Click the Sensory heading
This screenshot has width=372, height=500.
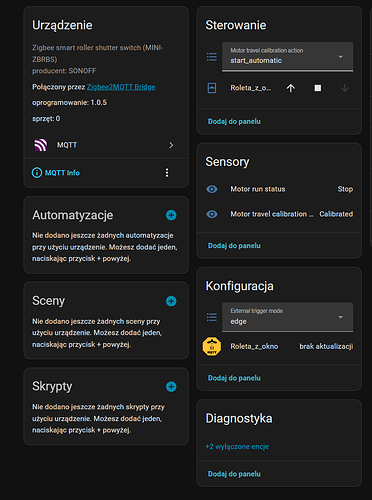pos(227,162)
